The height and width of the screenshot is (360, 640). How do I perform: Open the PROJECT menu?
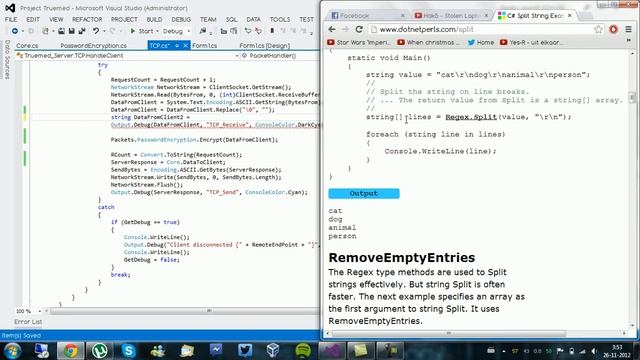point(124,20)
